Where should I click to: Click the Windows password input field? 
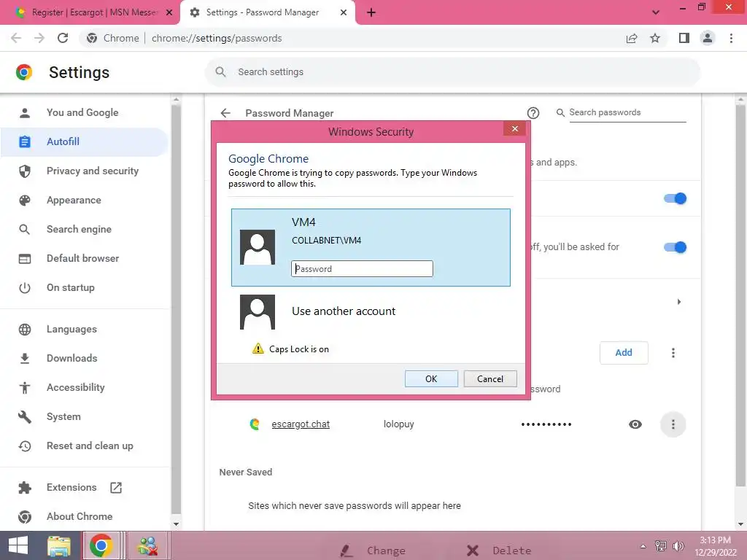pos(362,268)
